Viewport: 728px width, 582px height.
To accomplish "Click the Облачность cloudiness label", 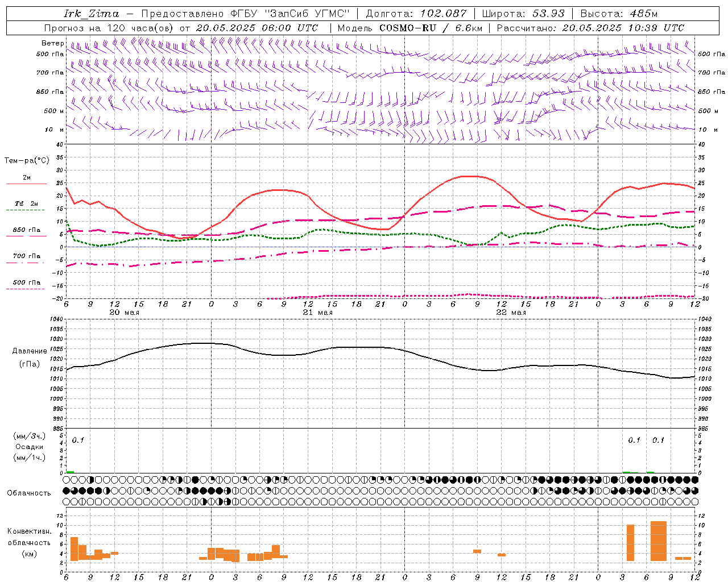I will [x=29, y=493].
